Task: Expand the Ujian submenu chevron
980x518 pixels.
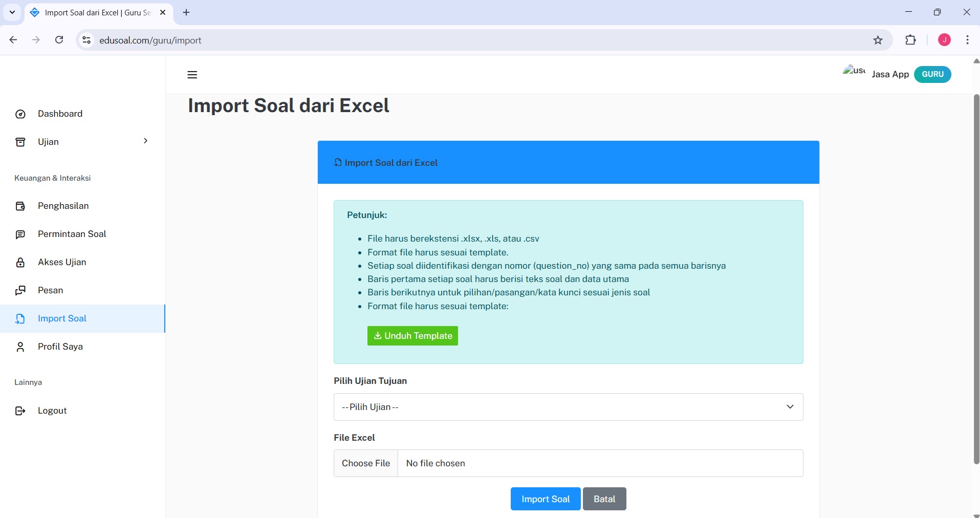Action: tap(145, 141)
